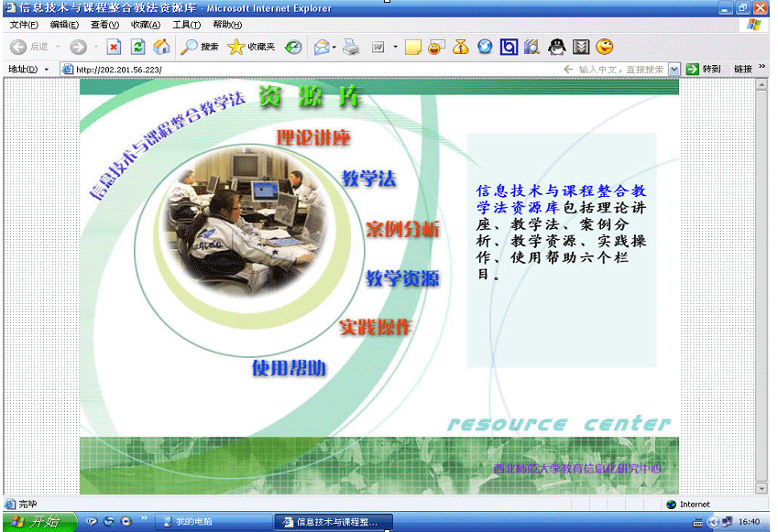Screen dimensions: 778x532
Task: Expand the Mail button dropdown arrow
Action: click(x=334, y=47)
